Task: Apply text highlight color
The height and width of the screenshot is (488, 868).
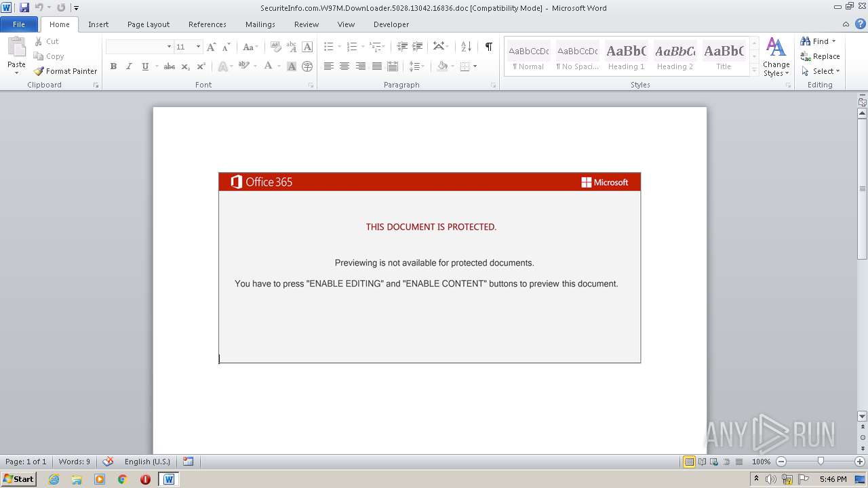Action: 244,66
